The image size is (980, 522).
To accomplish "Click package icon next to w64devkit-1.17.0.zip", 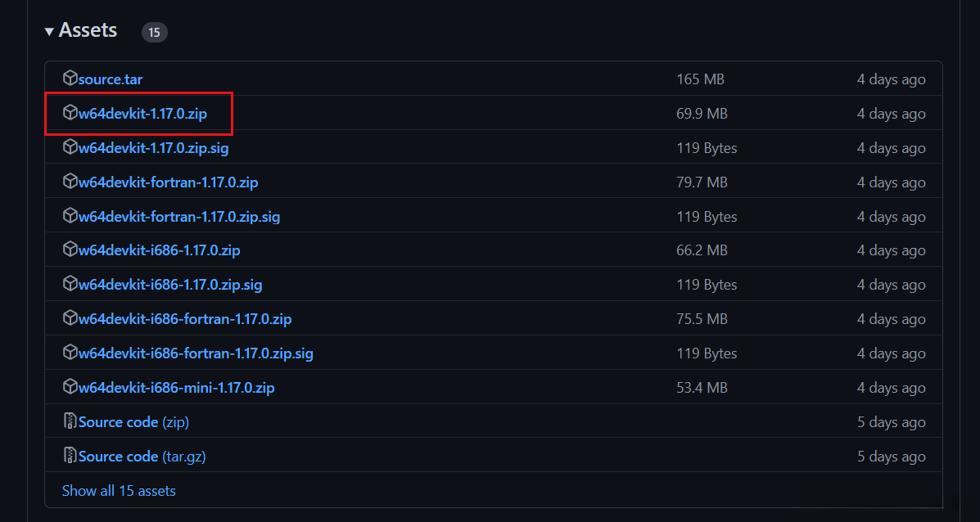I will pyautogui.click(x=70, y=114).
